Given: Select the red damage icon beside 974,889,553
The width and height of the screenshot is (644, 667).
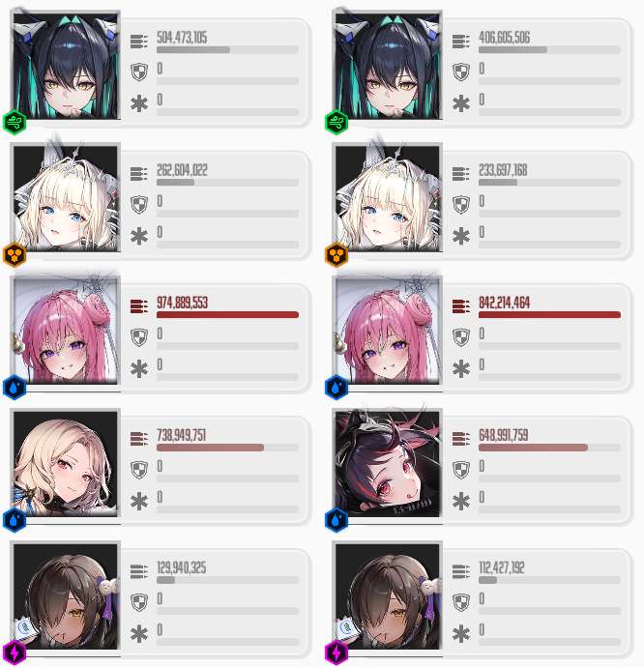Looking at the screenshot, I should click(139, 306).
